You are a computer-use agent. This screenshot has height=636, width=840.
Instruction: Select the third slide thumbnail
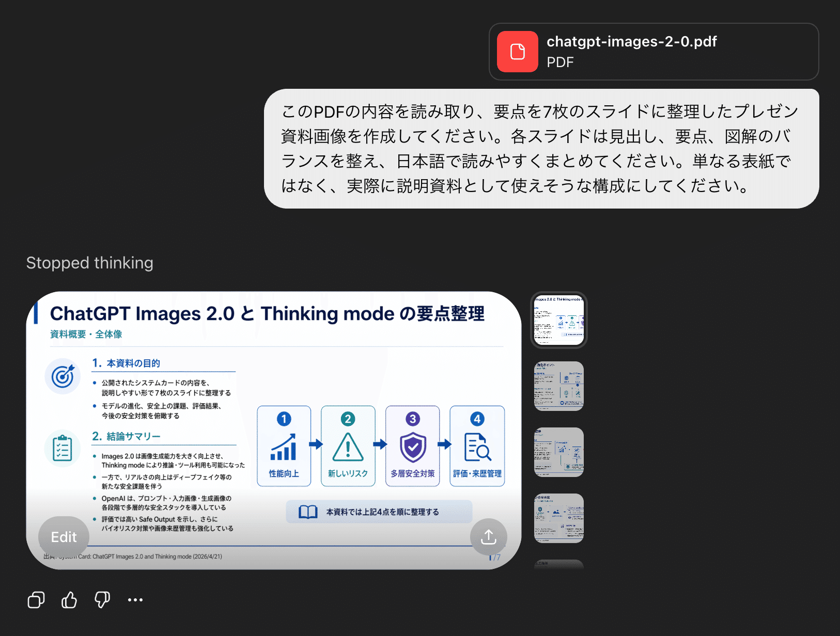coord(558,452)
